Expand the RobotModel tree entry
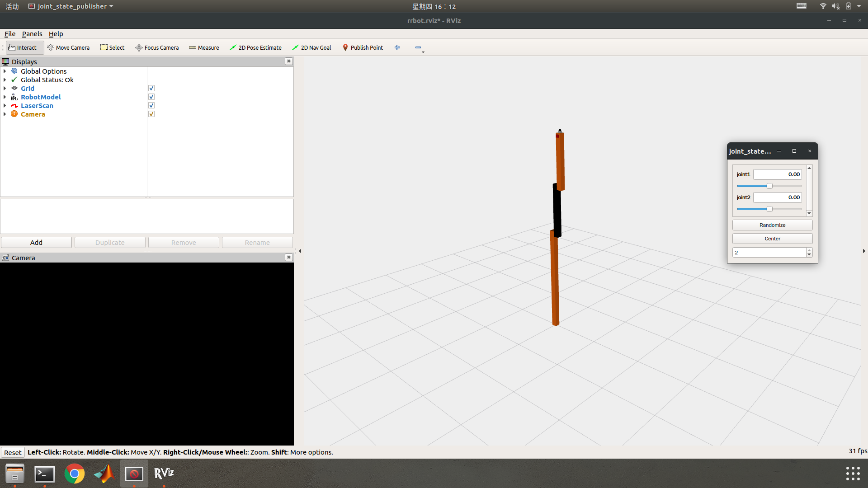868x488 pixels. click(5, 97)
